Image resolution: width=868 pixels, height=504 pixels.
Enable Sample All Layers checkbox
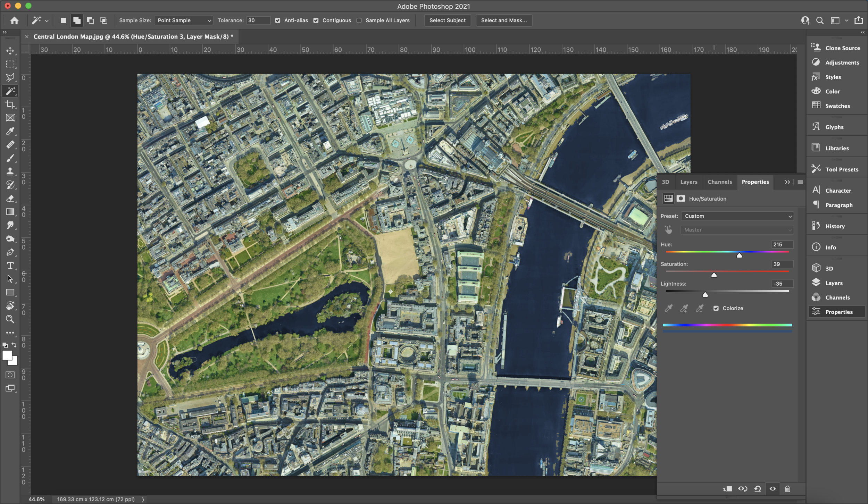(x=359, y=20)
